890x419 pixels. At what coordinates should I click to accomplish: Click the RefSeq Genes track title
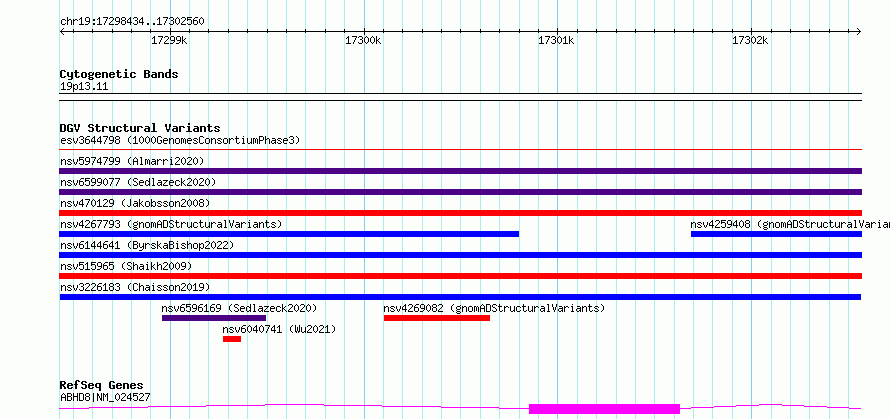[x=101, y=386]
